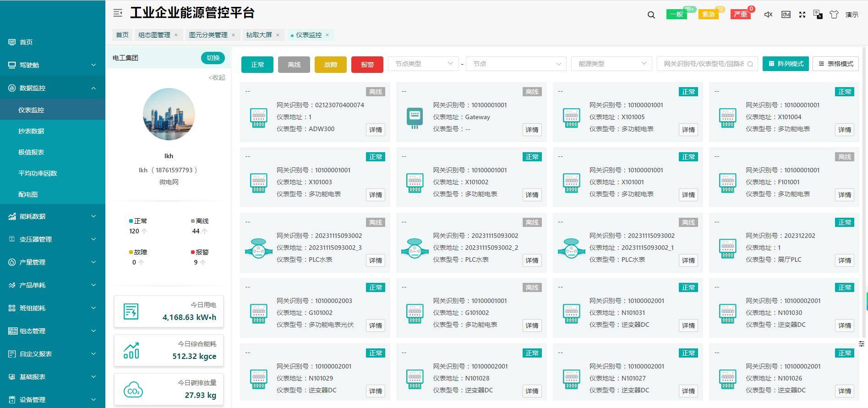
Task: Open the 一般 alarm badge
Action: [x=677, y=14]
